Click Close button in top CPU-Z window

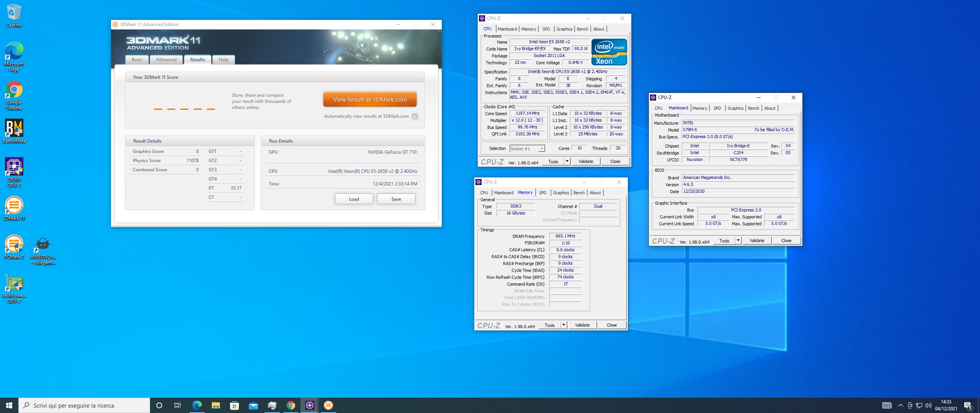coord(615,161)
